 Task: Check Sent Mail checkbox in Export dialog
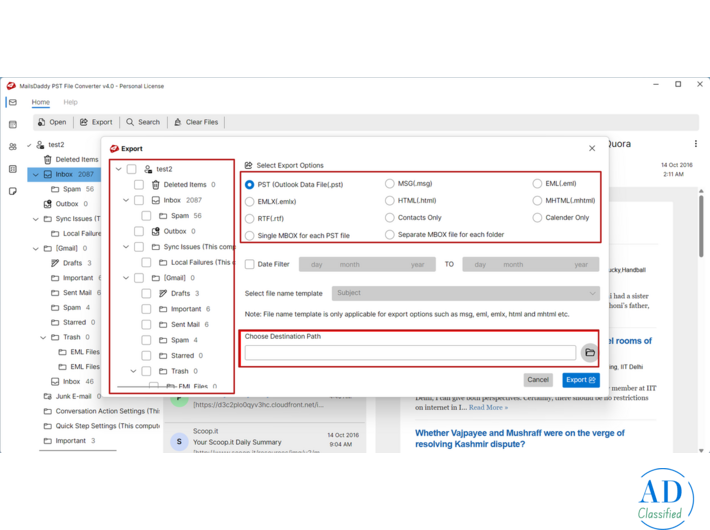point(146,325)
